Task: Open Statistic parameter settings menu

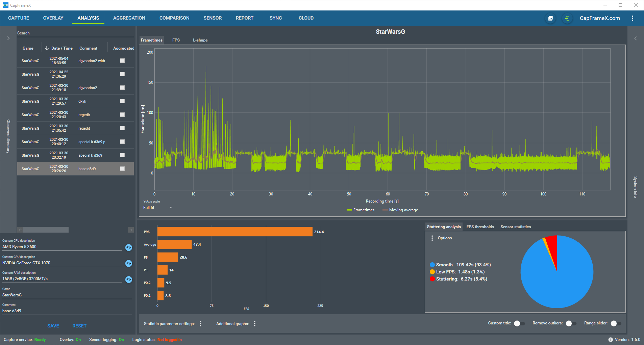Action: (201, 324)
